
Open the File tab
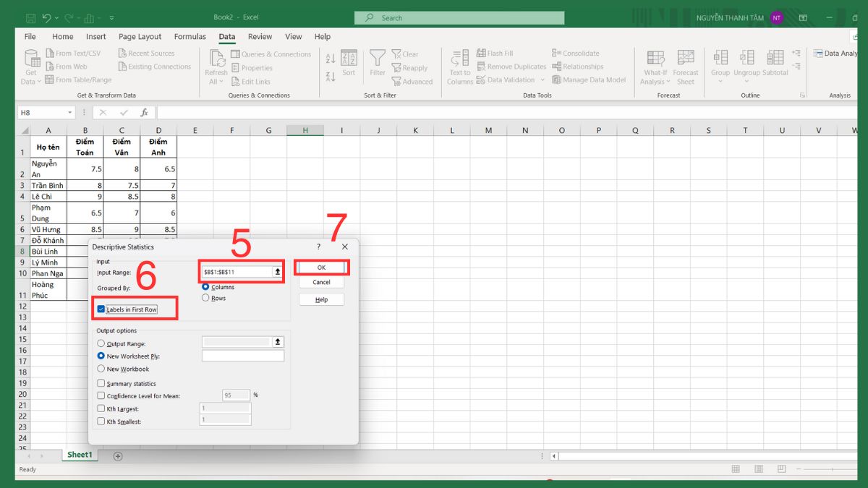click(x=30, y=37)
